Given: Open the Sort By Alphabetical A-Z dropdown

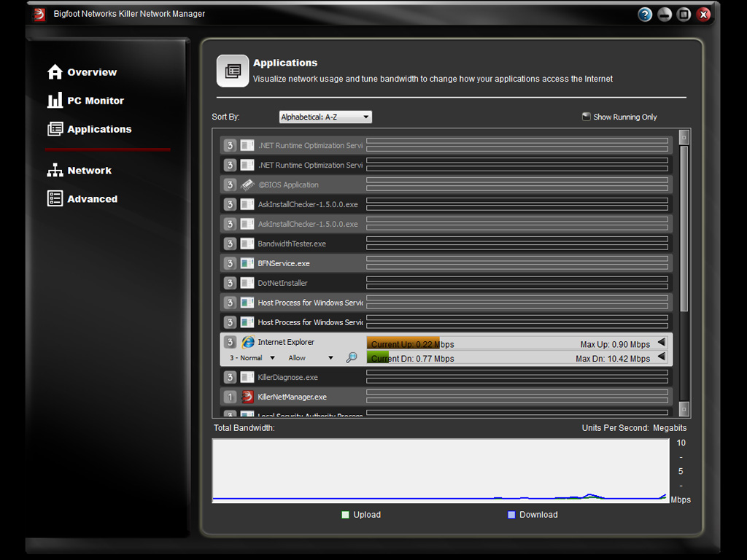Looking at the screenshot, I should [x=325, y=117].
